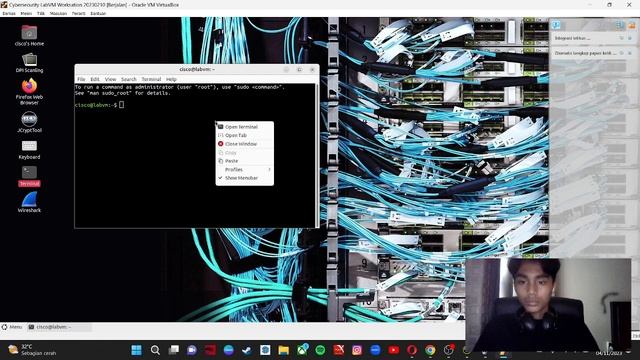Uncheck Show Menubar in context menu

click(x=244, y=178)
